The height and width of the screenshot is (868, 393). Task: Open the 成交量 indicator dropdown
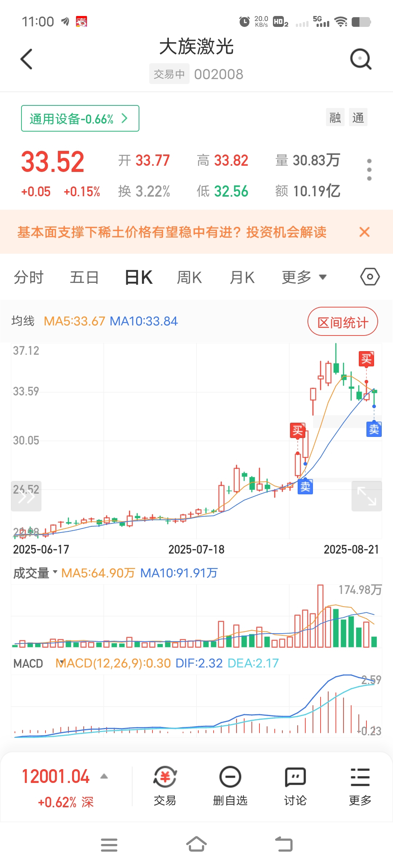tap(35, 573)
